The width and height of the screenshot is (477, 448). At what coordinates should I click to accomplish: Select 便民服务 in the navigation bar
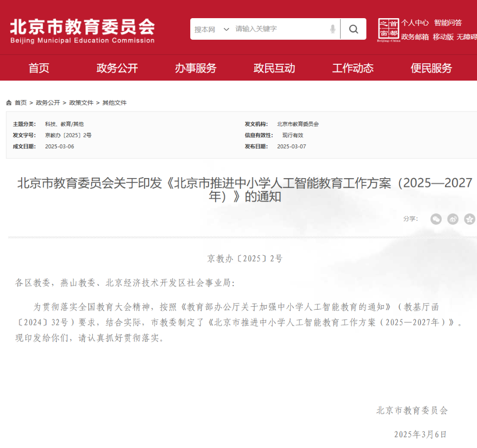[431, 68]
